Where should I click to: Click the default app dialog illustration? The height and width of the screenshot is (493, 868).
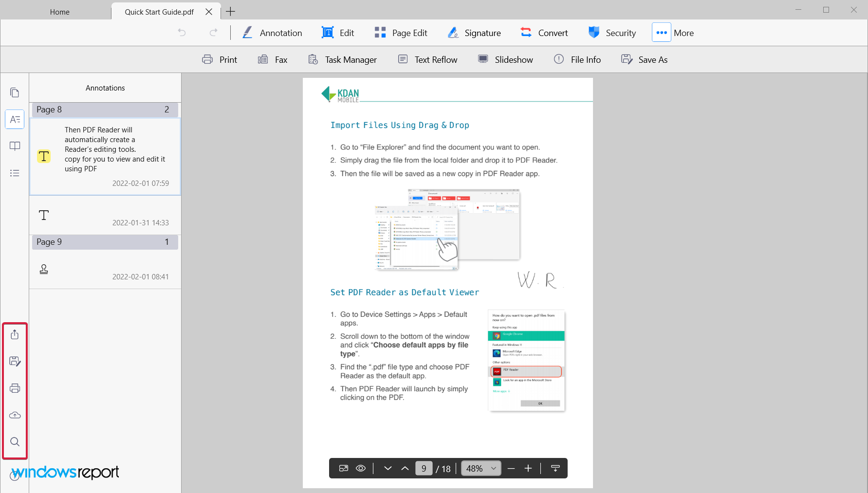(x=526, y=360)
